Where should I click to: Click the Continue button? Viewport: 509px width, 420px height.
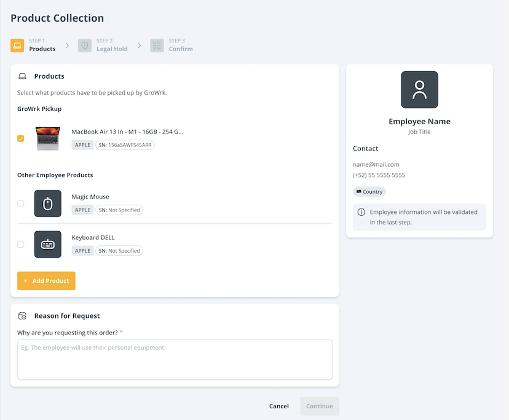[x=319, y=406]
